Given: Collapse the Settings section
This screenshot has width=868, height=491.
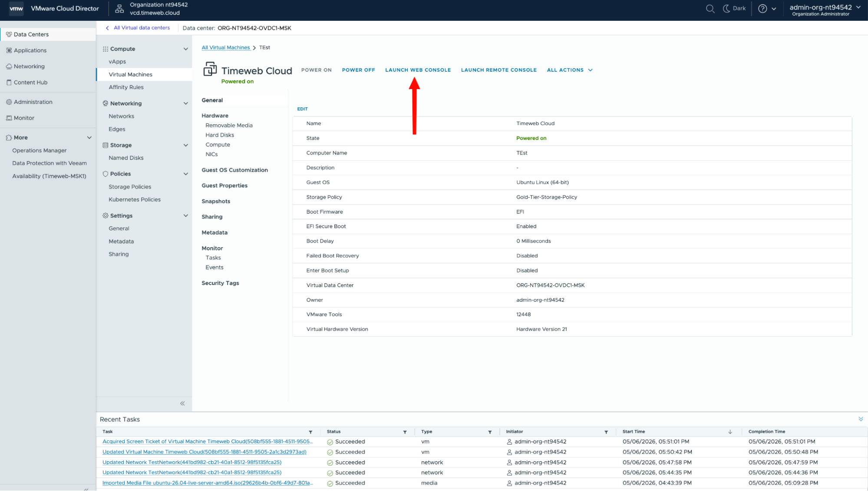Looking at the screenshot, I should point(186,216).
